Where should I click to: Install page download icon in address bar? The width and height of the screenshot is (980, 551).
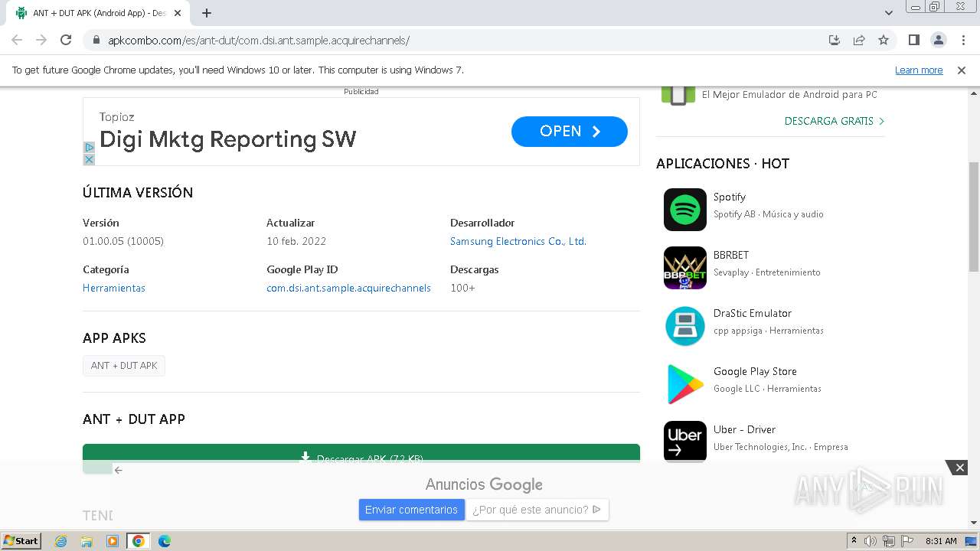835,40
